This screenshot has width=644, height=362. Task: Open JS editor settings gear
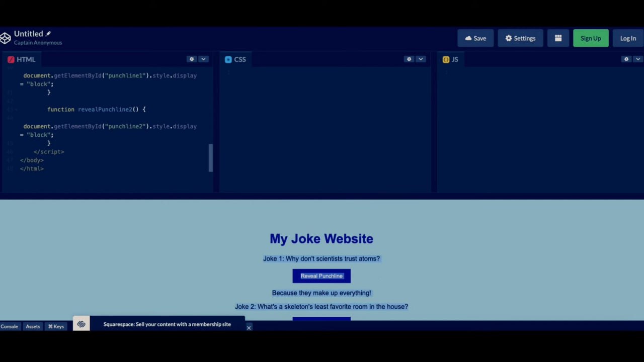click(626, 59)
